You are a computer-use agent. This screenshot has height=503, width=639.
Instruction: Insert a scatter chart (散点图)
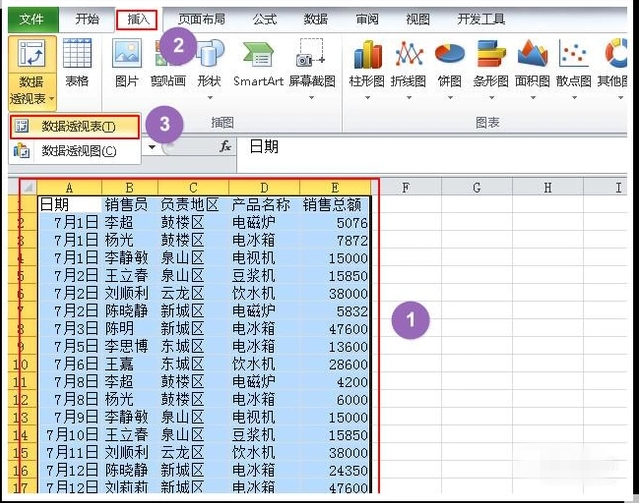pos(574,53)
